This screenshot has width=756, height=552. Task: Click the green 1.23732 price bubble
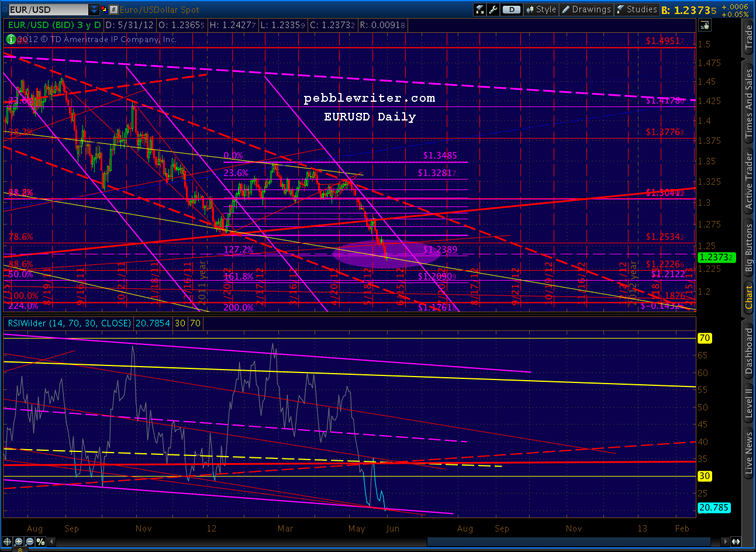coord(716,257)
